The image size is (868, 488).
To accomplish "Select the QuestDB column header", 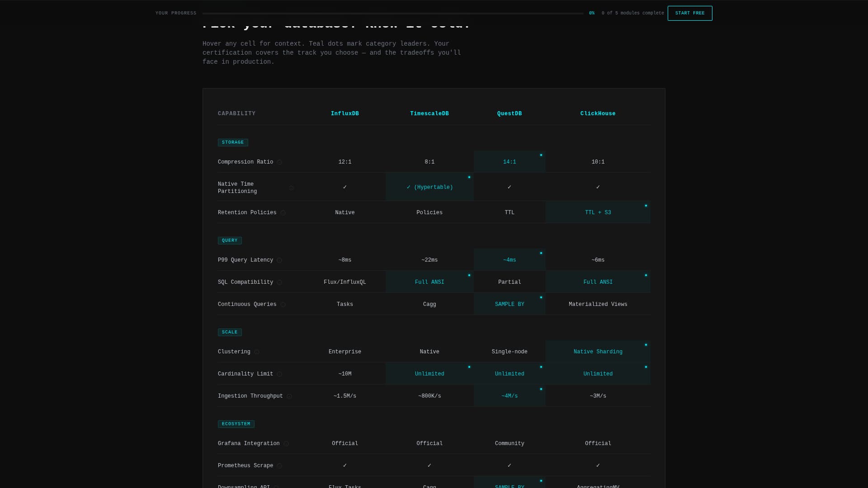I will click(x=509, y=113).
